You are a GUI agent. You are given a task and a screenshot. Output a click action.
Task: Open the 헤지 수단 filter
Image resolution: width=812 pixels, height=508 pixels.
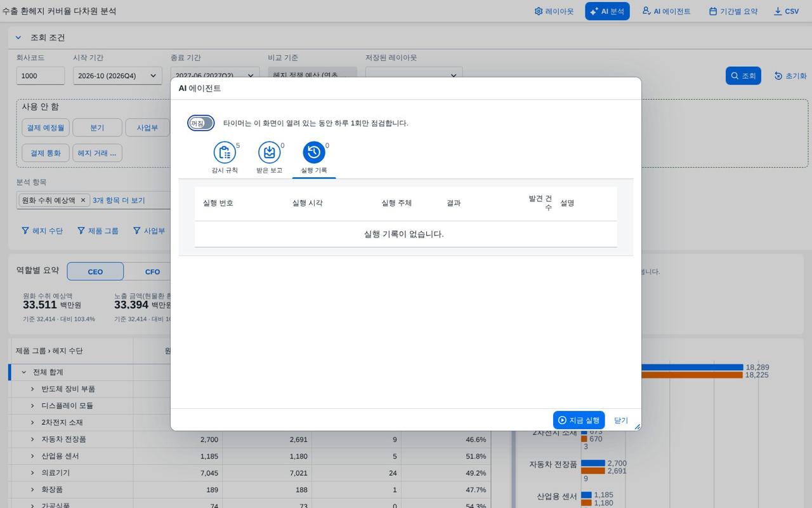[x=42, y=231]
